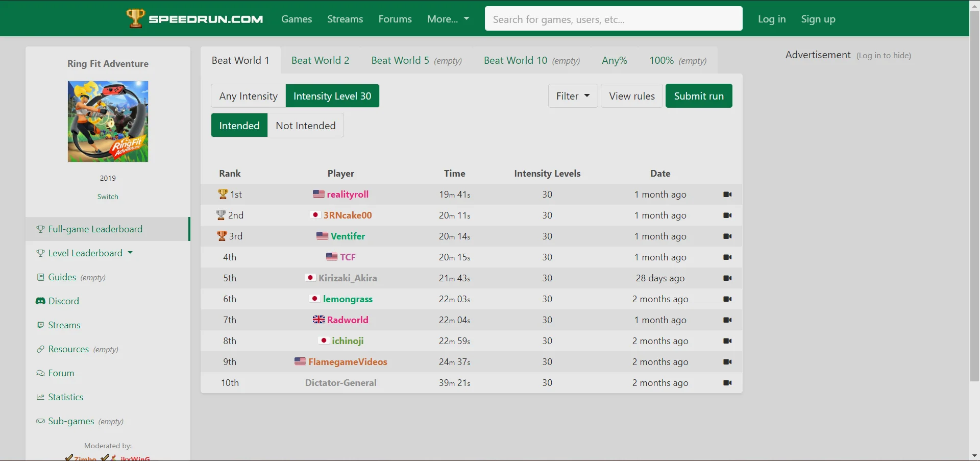Image resolution: width=980 pixels, height=461 pixels.
Task: Click the Ring Fit Adventure cover image
Action: (108, 122)
